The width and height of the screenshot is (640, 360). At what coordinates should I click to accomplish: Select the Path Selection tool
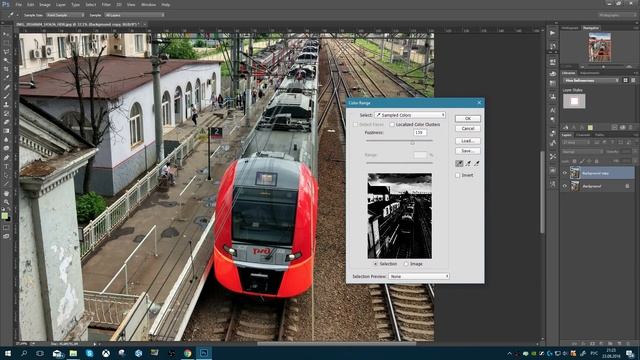(x=6, y=175)
